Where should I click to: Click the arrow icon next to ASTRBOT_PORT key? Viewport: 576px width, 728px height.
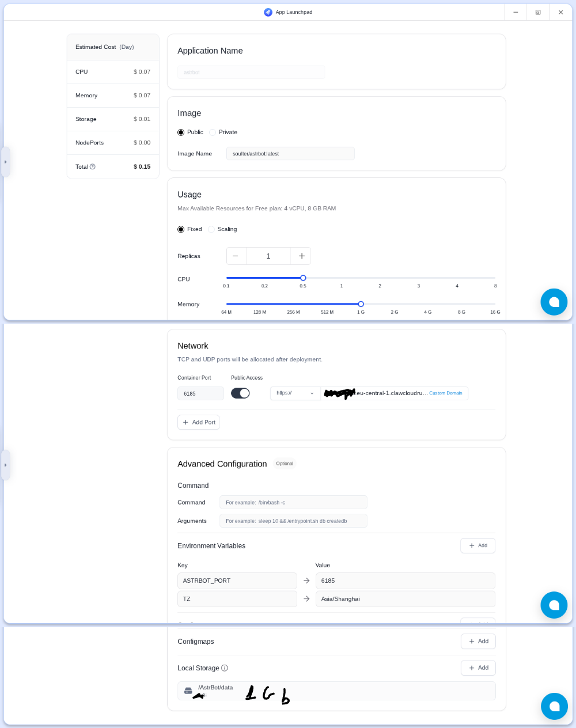306,581
